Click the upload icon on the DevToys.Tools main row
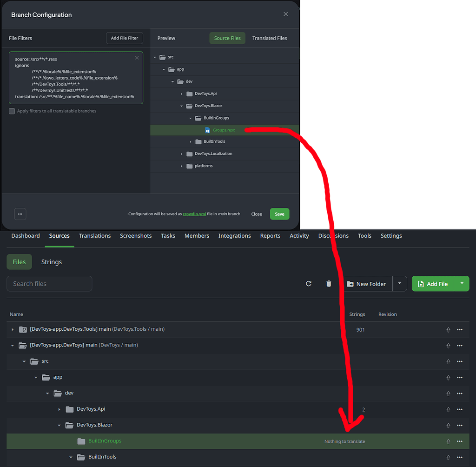The image size is (476, 467). coord(448,329)
